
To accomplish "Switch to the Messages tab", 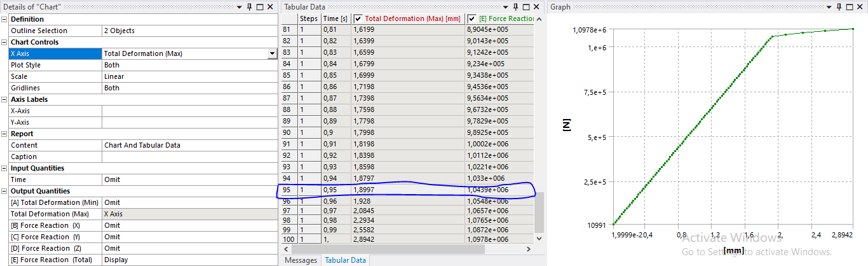I will coord(301,260).
